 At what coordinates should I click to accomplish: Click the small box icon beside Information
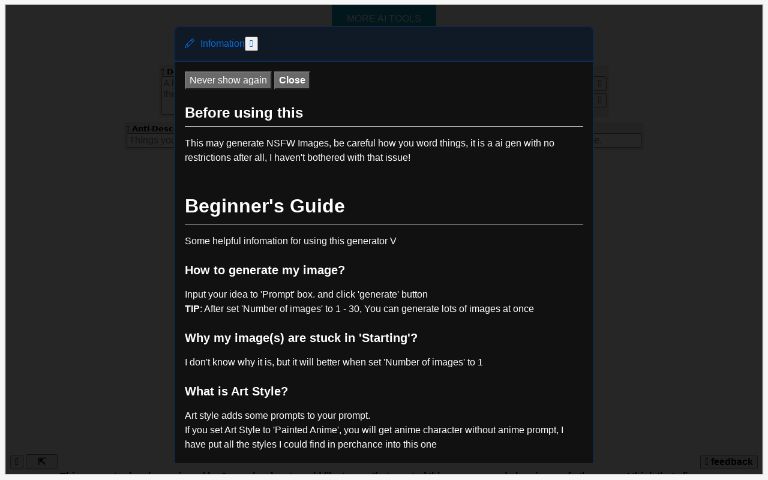point(251,44)
